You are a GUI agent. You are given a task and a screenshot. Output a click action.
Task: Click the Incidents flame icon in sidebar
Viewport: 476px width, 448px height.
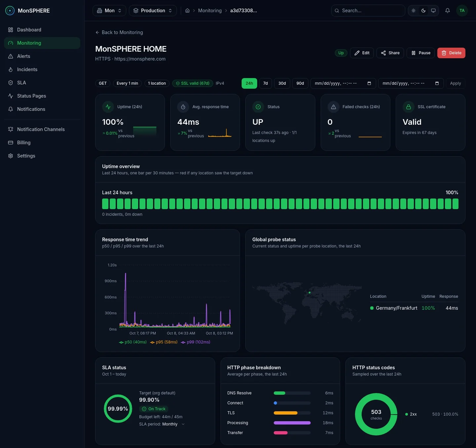tap(11, 69)
